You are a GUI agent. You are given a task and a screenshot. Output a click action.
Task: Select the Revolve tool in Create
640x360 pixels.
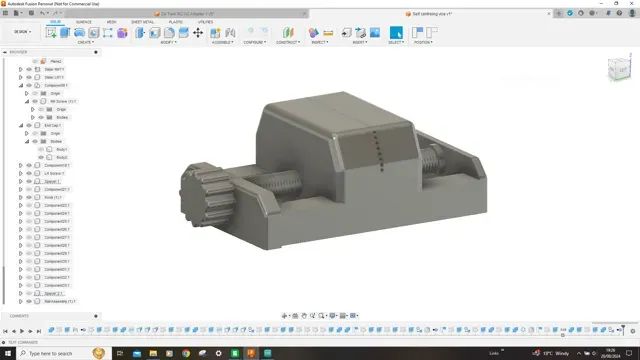(x=79, y=33)
